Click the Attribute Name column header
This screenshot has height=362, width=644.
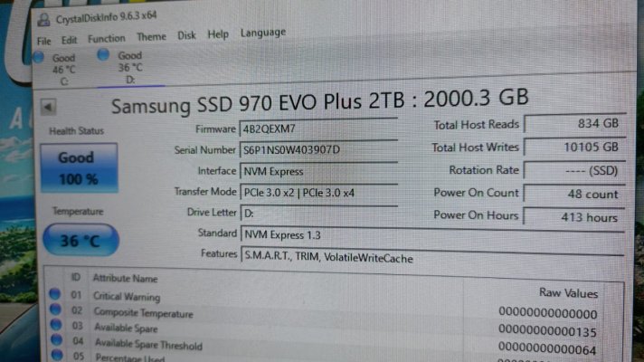pos(125,279)
